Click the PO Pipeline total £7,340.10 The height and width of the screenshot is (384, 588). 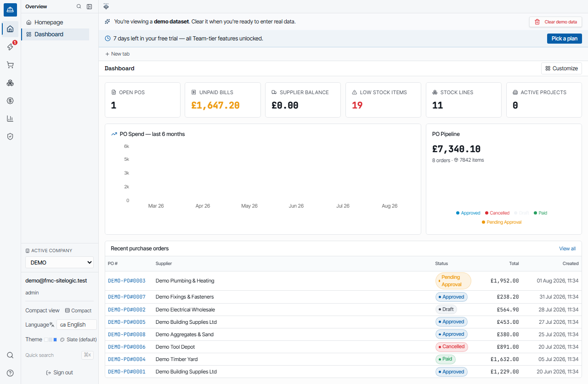(457, 149)
